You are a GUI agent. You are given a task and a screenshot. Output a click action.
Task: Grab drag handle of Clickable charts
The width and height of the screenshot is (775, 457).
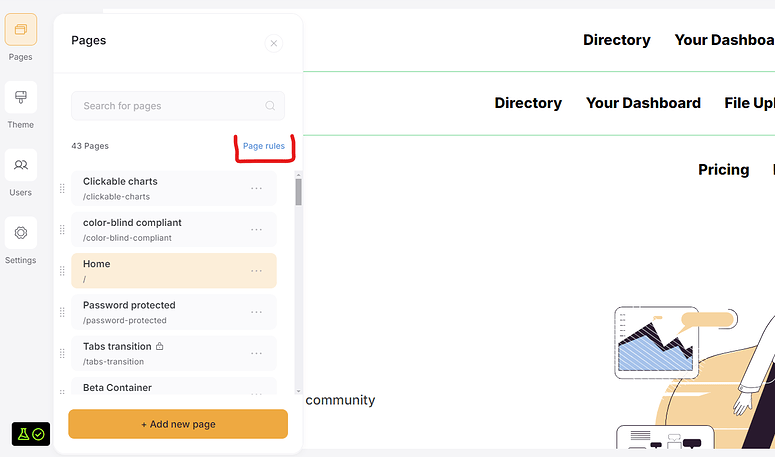click(62, 188)
